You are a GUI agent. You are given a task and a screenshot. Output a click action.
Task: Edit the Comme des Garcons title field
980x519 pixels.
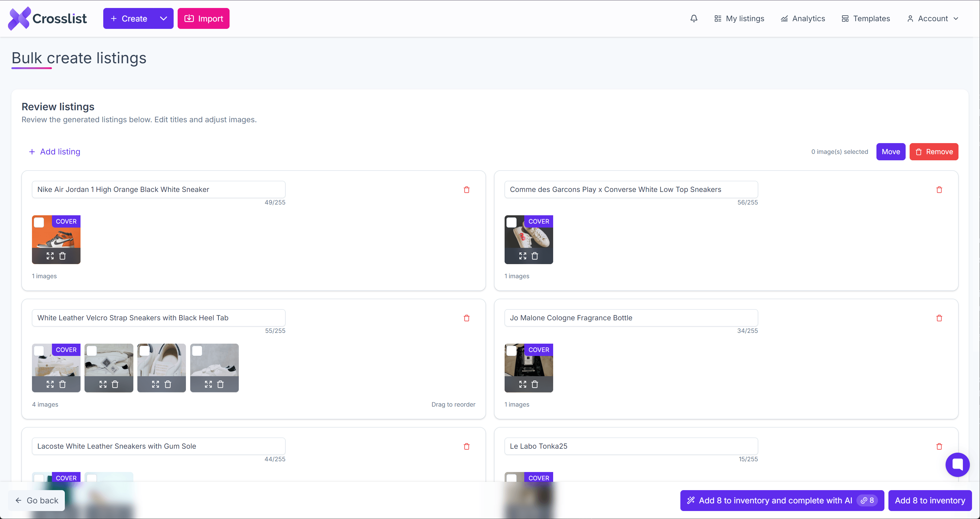631,189
